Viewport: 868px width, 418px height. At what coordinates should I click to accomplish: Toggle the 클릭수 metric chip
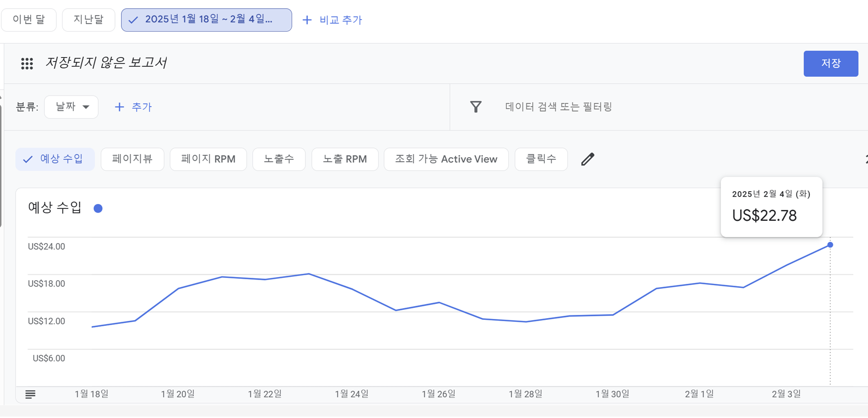(x=541, y=159)
